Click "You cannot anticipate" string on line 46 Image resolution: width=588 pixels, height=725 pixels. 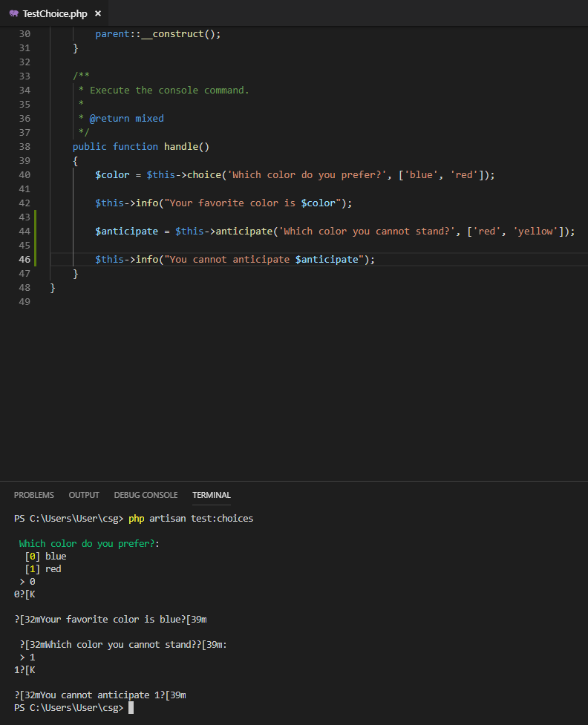coord(226,260)
